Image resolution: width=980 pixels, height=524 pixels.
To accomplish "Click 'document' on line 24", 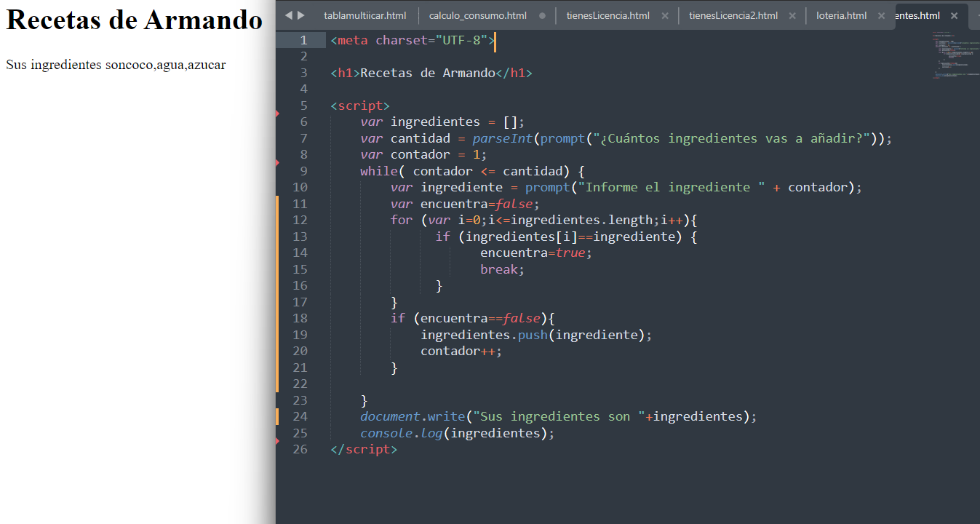I will [x=390, y=416].
